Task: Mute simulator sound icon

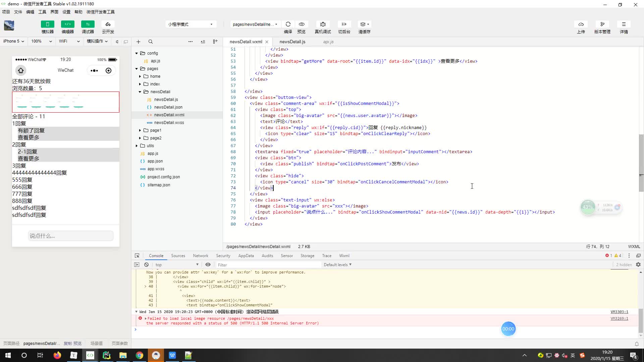Action: point(117,42)
